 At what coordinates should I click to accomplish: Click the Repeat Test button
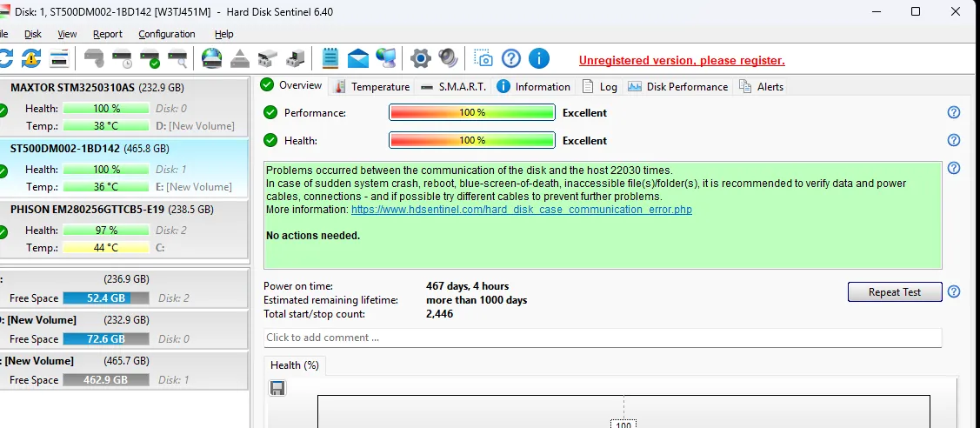895,291
